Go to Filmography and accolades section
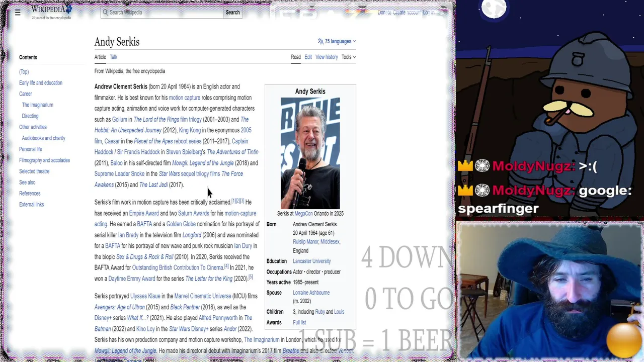 click(44, 160)
